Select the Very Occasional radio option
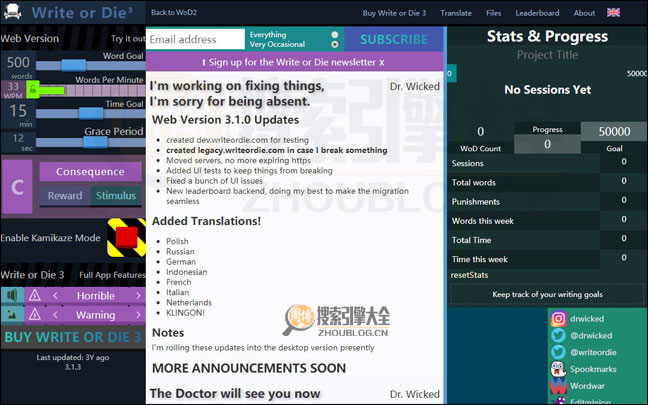This screenshot has height=405, width=648. (x=335, y=44)
